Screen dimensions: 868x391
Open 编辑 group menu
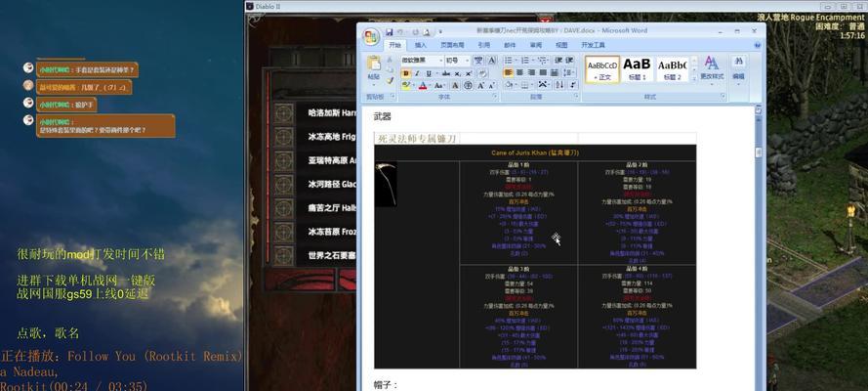coord(738,68)
